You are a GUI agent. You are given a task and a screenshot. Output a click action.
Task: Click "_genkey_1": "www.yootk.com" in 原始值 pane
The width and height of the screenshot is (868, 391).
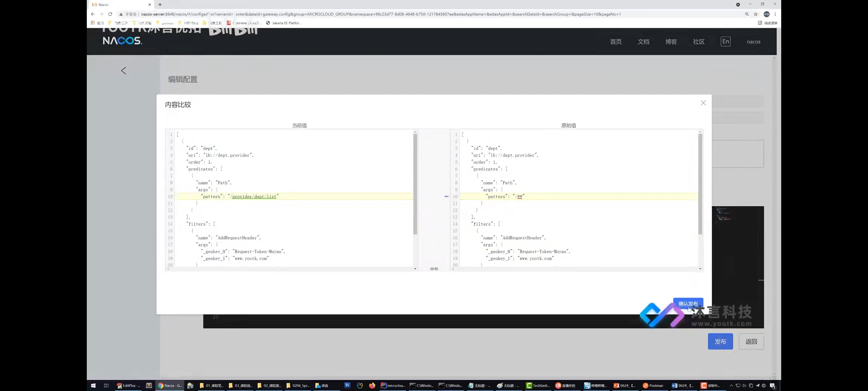tap(520, 258)
